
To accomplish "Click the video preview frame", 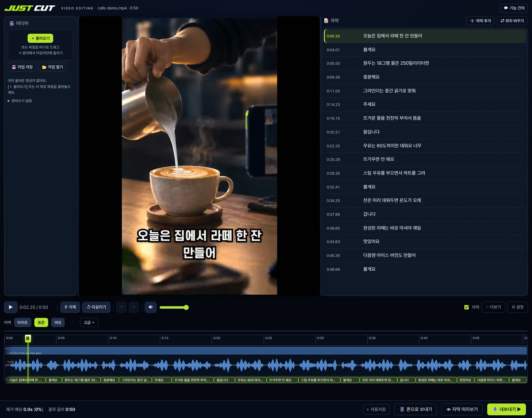I will point(199,156).
